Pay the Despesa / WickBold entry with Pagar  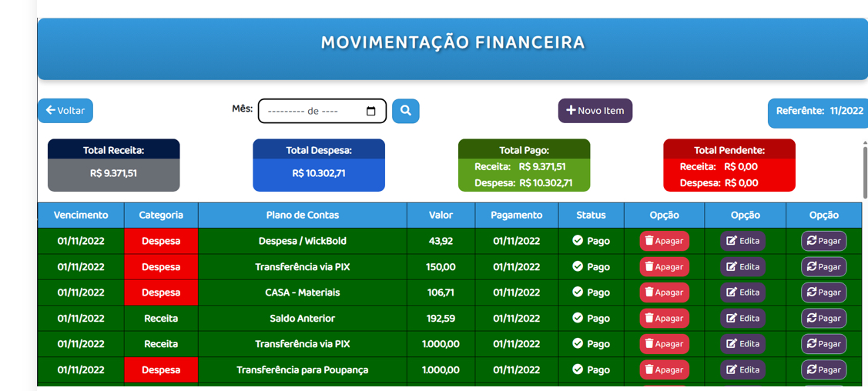point(824,241)
